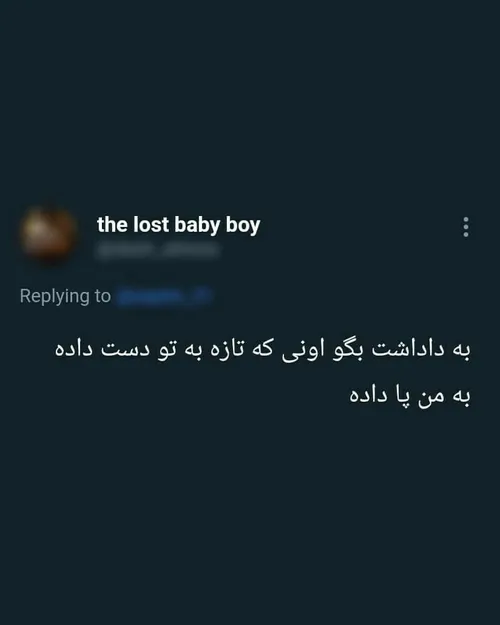Select the word 'lost' in the display name
500x625 pixels.
(x=151, y=225)
